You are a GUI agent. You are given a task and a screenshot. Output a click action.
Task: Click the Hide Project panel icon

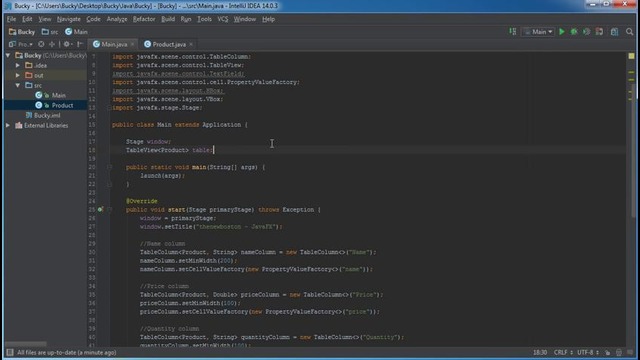coord(80,44)
